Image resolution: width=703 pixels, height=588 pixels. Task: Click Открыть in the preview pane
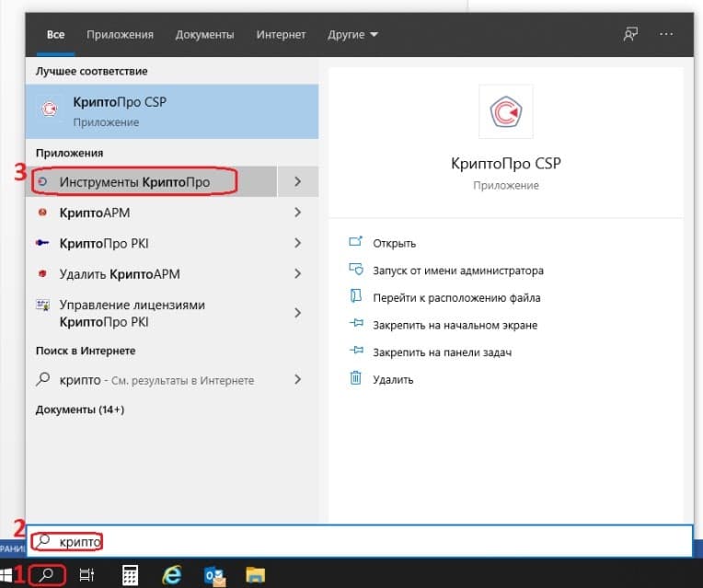click(394, 243)
